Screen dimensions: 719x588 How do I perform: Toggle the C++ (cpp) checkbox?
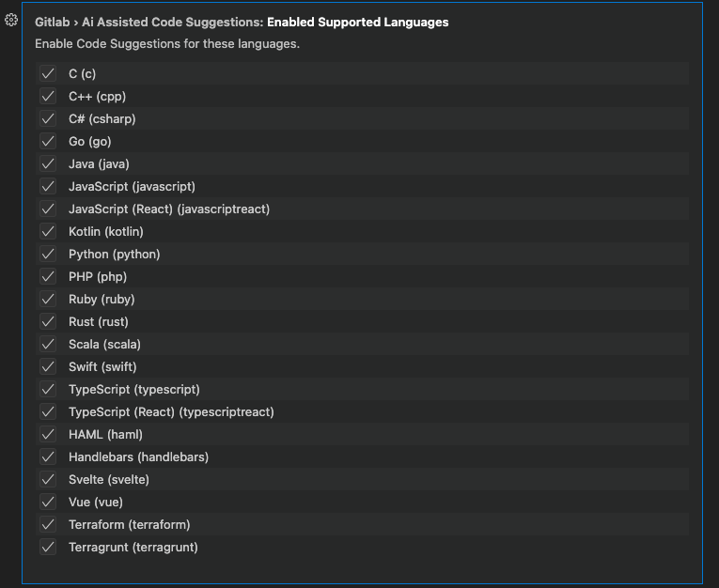point(48,96)
